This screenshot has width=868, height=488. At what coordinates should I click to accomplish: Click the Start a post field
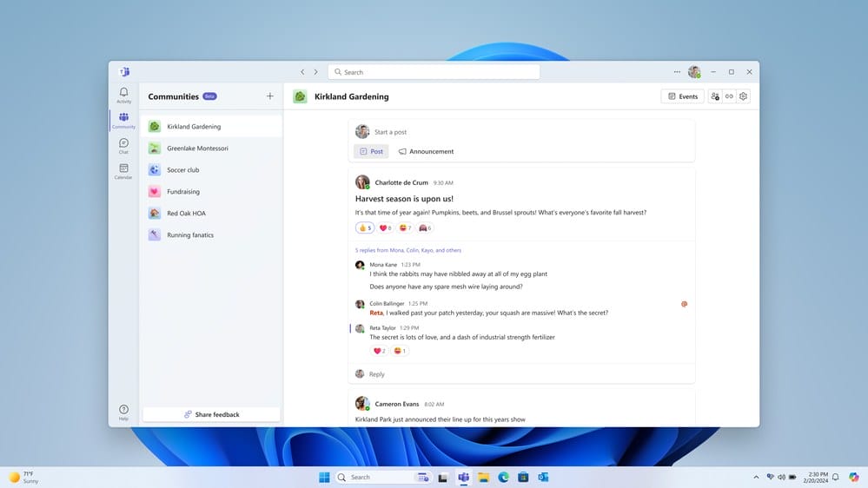(521, 132)
